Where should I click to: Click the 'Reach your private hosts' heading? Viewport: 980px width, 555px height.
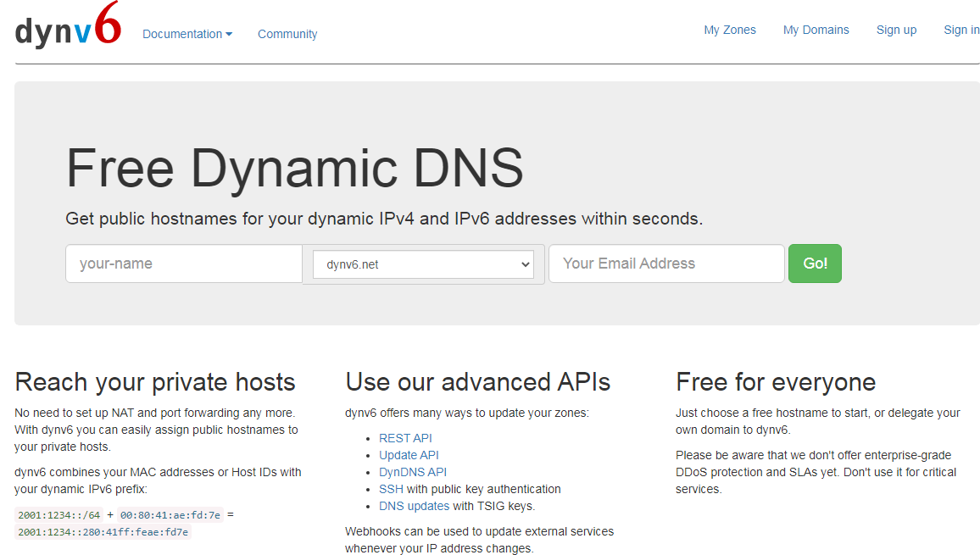(x=155, y=382)
